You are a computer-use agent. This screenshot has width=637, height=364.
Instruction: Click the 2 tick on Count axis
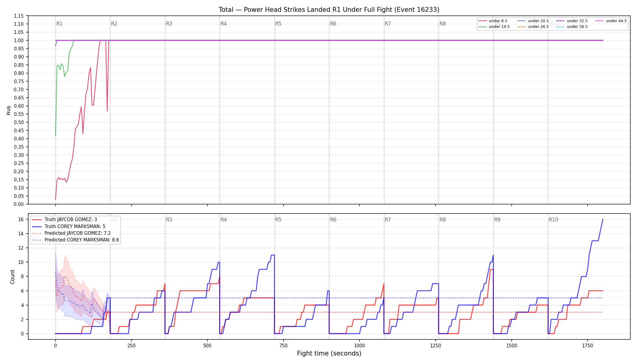tap(22, 319)
